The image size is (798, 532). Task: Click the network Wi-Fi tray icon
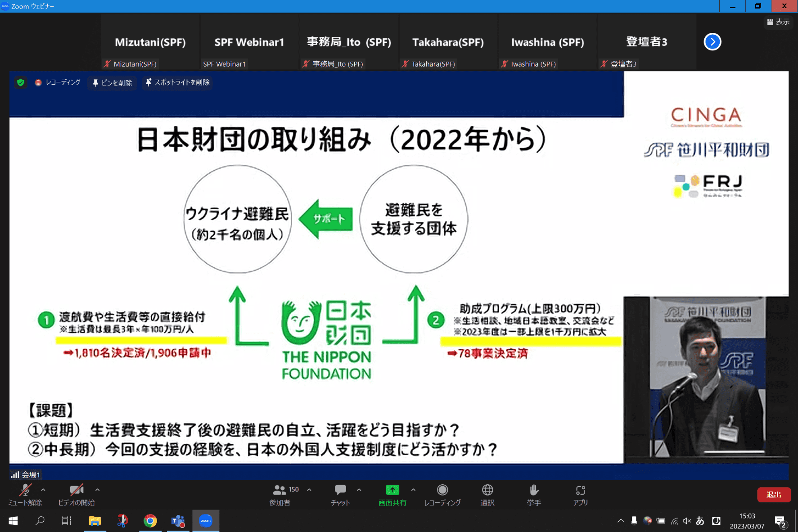(x=674, y=521)
